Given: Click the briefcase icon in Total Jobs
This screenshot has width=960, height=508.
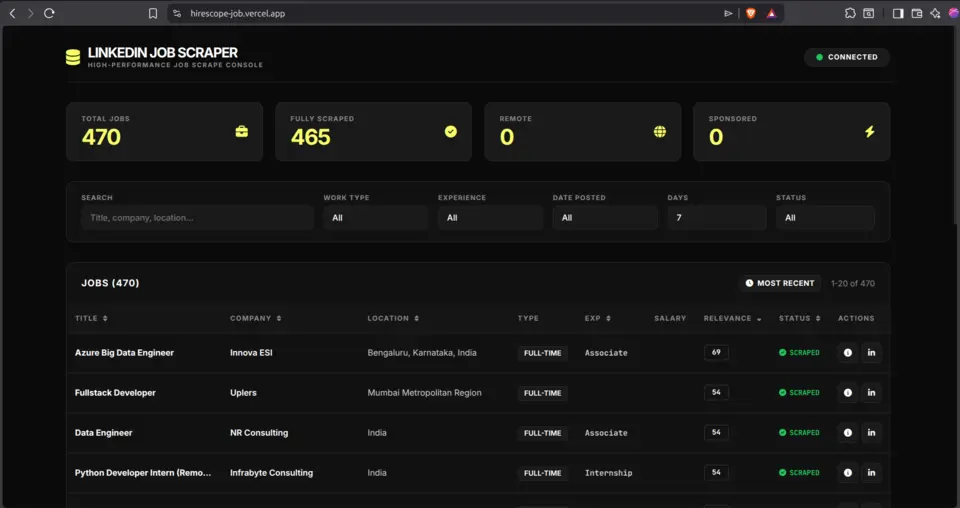Looking at the screenshot, I should coord(242,132).
